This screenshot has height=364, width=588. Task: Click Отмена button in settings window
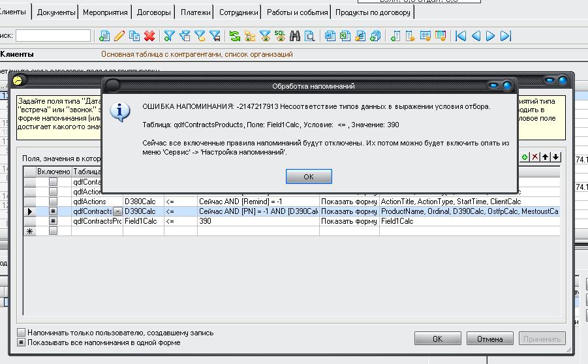489,339
